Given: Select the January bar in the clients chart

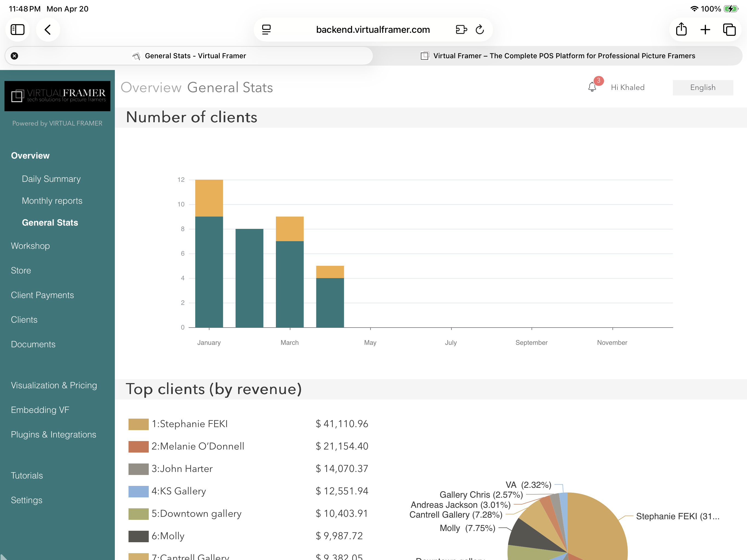Looking at the screenshot, I should point(209,254).
